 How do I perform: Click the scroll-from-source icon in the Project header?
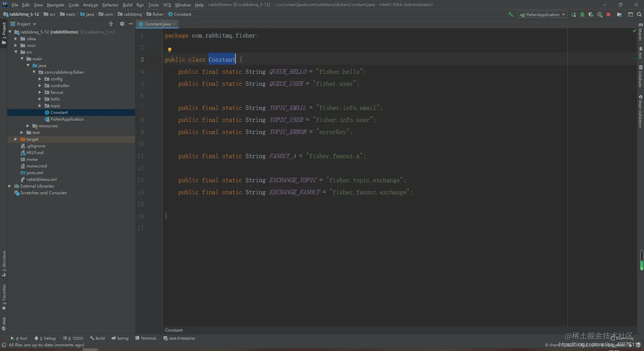111,24
